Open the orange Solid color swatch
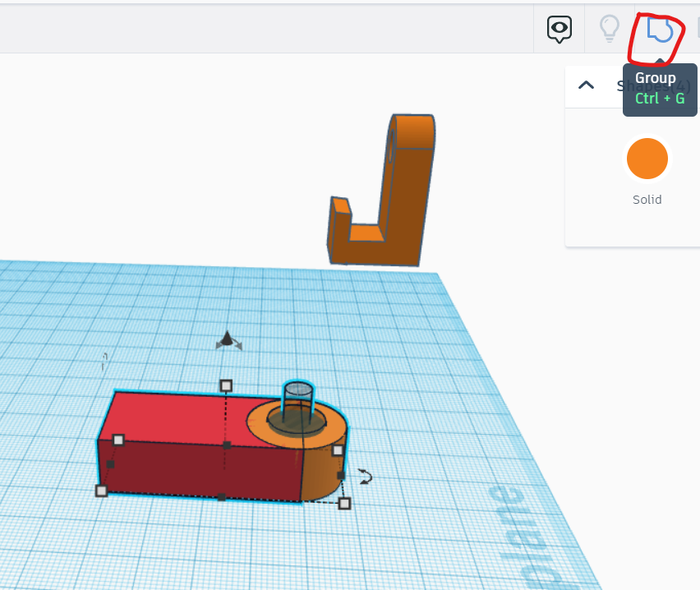700x590 pixels. point(647,159)
